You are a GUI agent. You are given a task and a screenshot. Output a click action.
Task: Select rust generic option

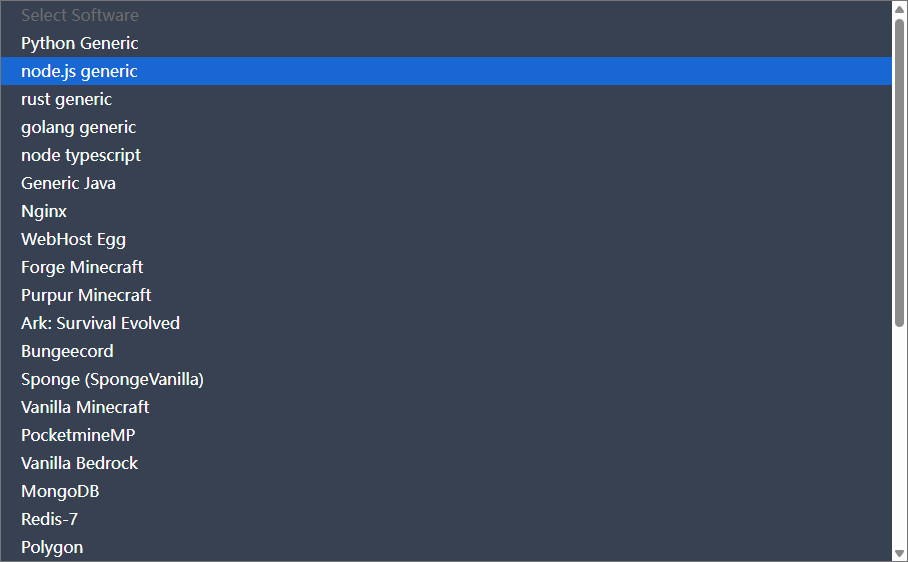[67, 99]
